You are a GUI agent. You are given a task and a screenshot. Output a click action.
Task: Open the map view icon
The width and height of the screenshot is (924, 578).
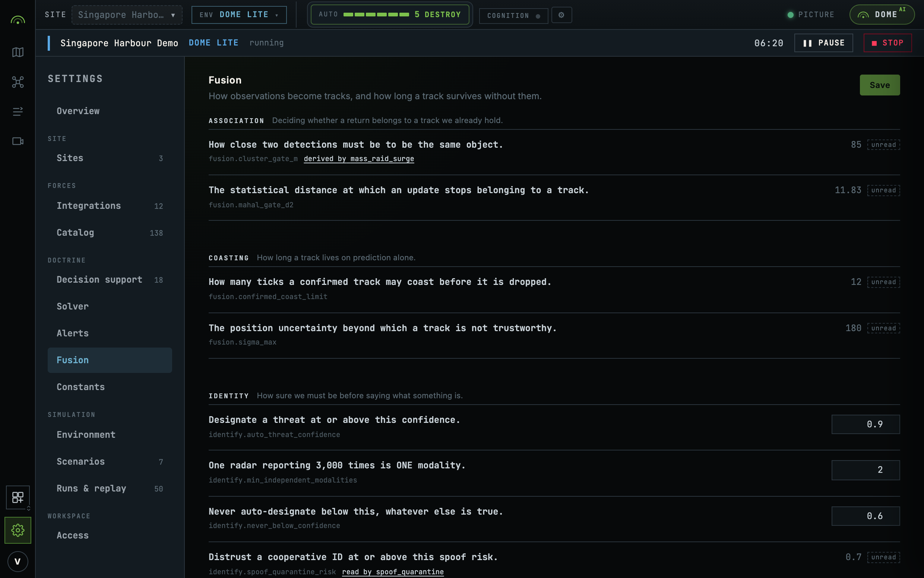point(18,52)
